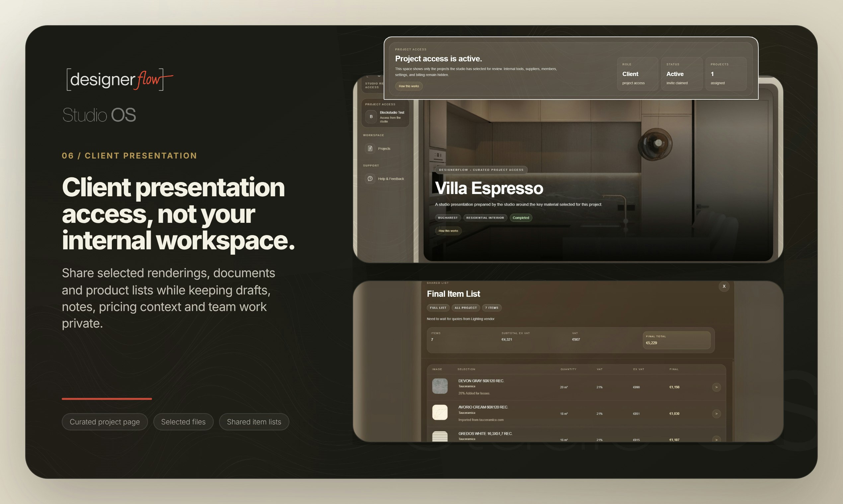Click the Role Client card
843x504 pixels.
637,74
